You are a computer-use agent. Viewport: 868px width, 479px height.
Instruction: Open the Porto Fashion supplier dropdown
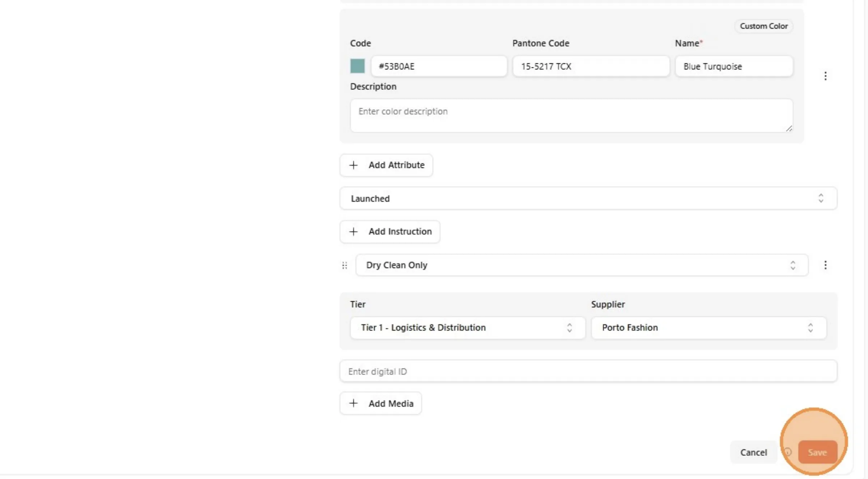709,328
